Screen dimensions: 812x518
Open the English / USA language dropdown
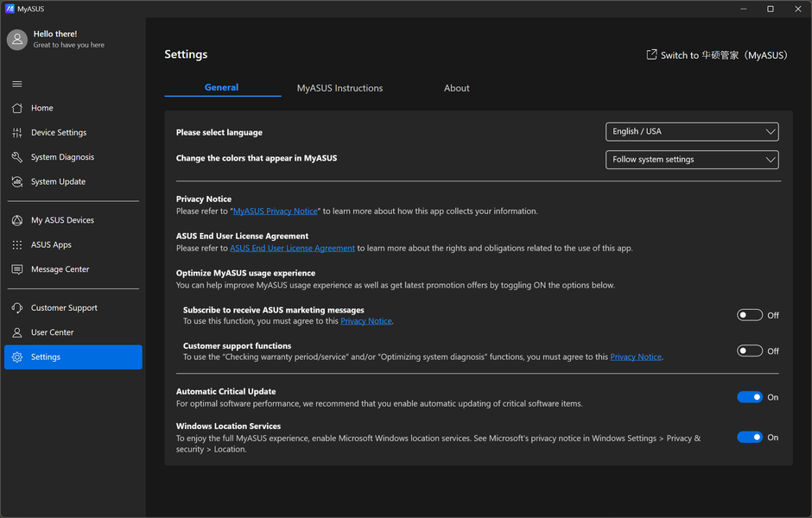click(692, 131)
